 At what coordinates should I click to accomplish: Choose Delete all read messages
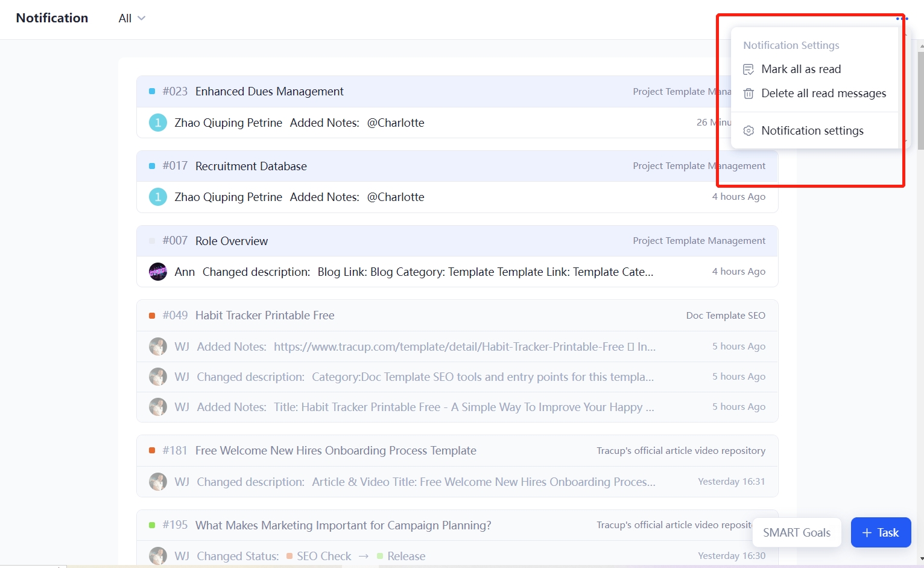point(824,94)
